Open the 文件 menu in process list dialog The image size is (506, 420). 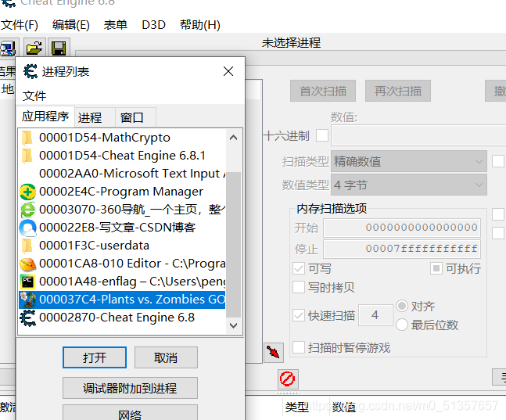(x=34, y=96)
